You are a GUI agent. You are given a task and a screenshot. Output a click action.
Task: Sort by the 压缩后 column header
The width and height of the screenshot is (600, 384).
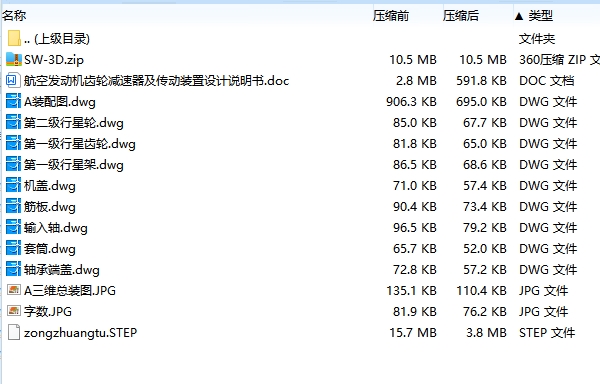[461, 16]
